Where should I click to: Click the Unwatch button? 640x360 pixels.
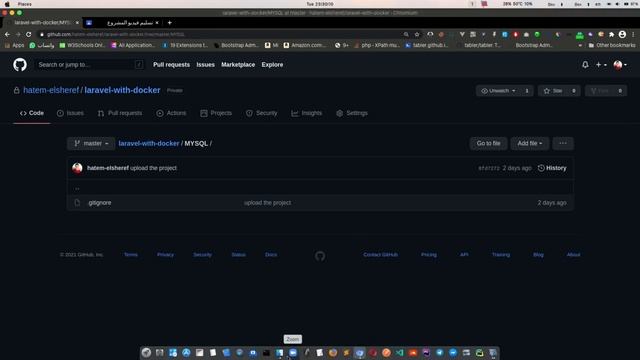point(498,91)
